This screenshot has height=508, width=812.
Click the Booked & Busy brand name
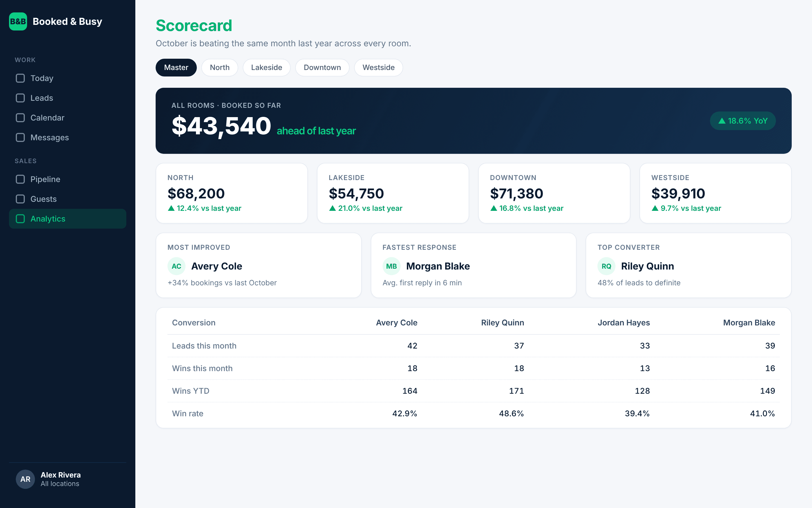coord(67,21)
